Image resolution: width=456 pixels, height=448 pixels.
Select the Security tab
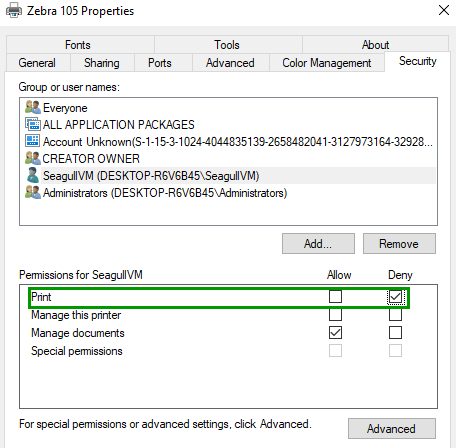click(418, 61)
